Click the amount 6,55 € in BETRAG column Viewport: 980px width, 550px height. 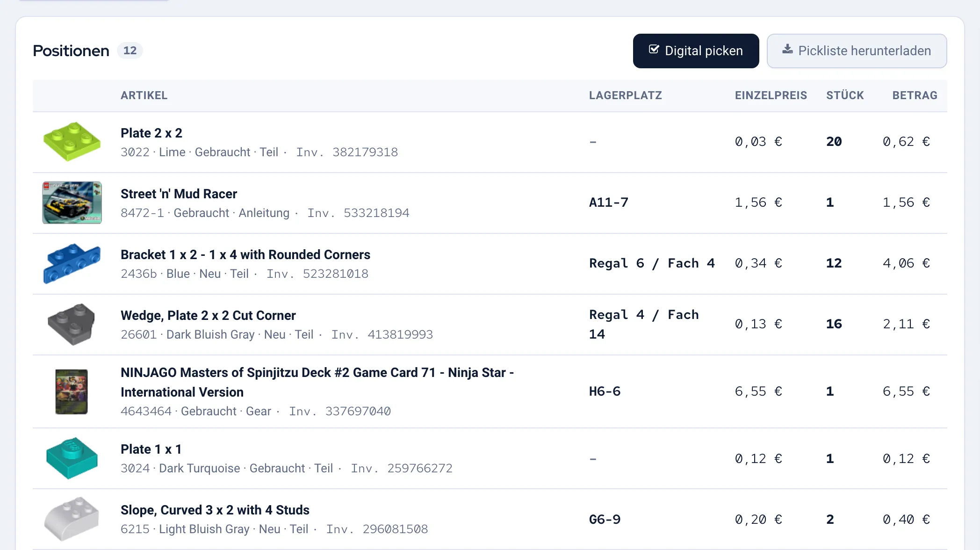(x=906, y=391)
